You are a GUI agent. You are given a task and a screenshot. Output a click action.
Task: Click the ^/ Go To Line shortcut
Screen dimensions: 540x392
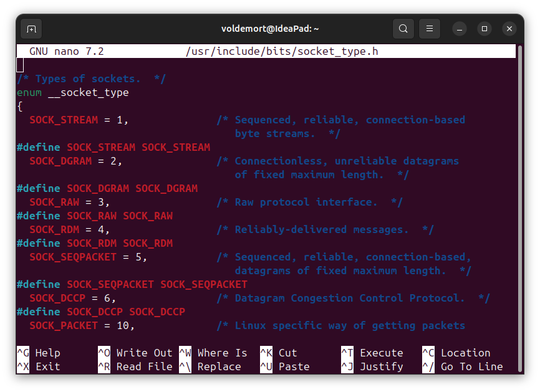tap(463, 367)
